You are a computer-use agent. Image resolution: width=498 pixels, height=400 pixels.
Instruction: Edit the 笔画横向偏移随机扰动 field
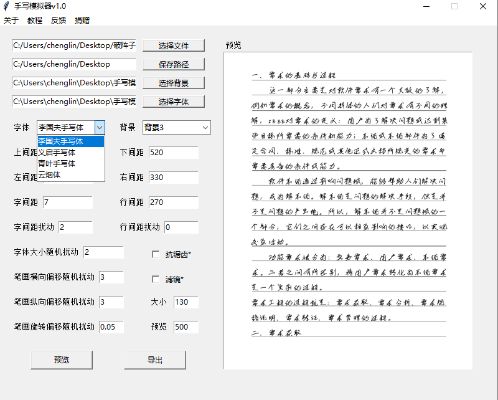[111, 277]
